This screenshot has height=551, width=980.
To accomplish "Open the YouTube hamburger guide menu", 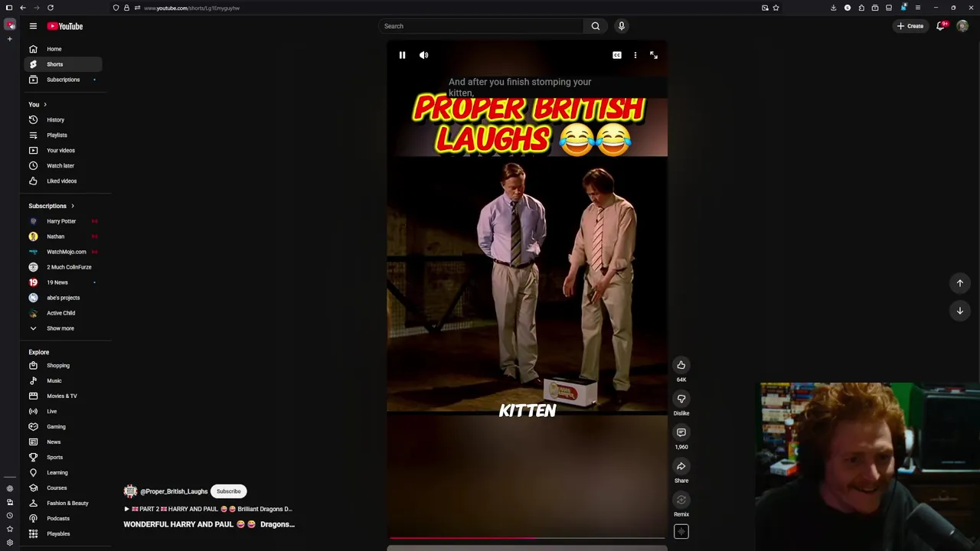I will click(x=33, y=26).
